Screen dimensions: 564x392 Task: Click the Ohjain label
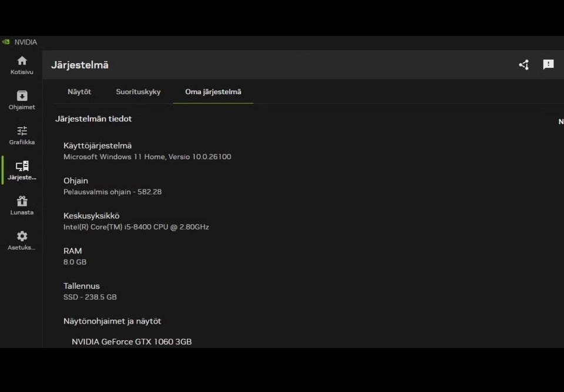[x=76, y=181]
